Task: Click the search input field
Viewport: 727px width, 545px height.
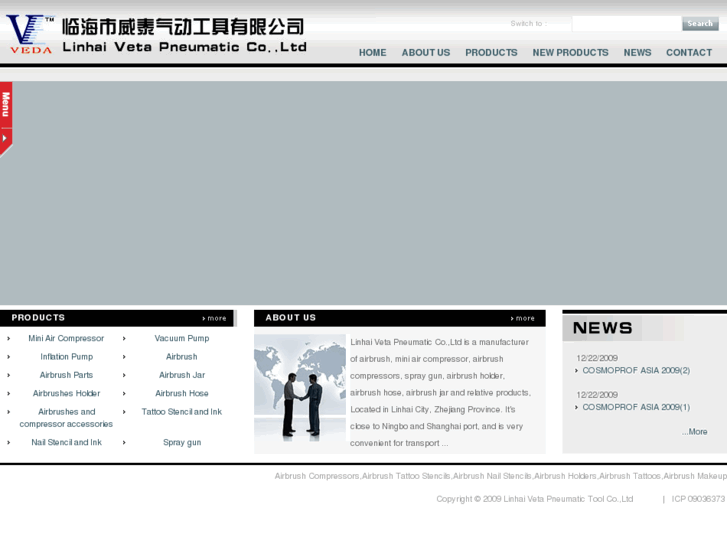Action: pos(626,24)
